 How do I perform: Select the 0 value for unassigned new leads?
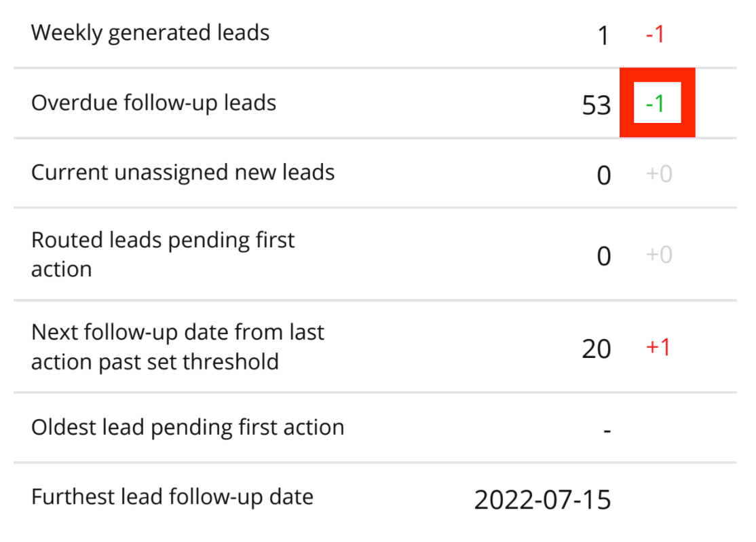[x=603, y=175]
